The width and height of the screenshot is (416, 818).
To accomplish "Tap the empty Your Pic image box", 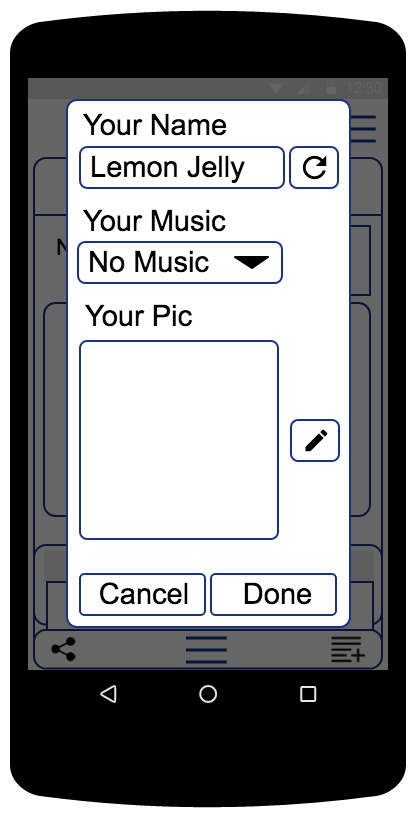I will pos(179,440).
